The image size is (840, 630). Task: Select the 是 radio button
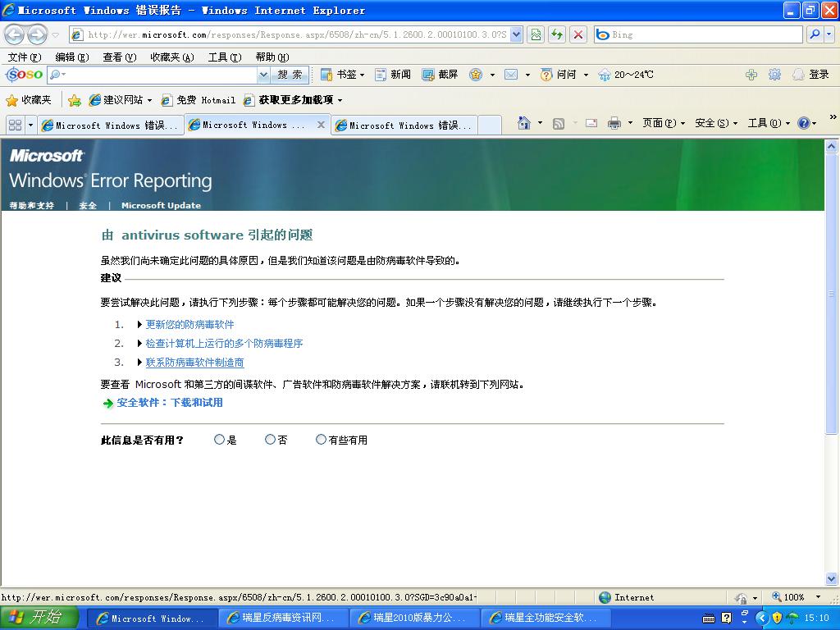pyautogui.click(x=219, y=440)
